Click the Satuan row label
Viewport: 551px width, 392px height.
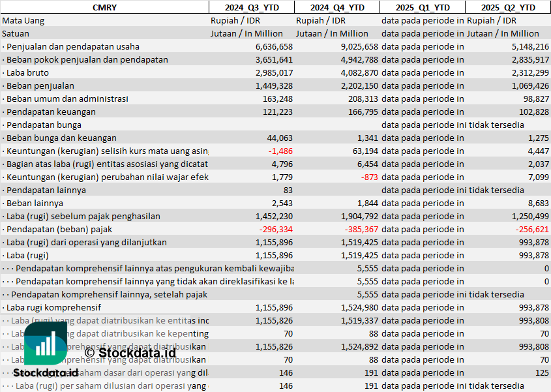(16, 34)
